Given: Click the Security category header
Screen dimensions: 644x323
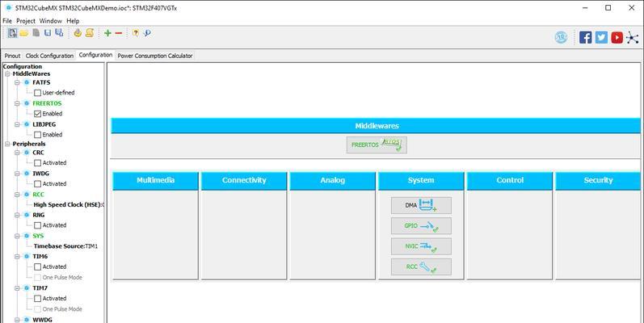Looking at the screenshot, I should (598, 181).
